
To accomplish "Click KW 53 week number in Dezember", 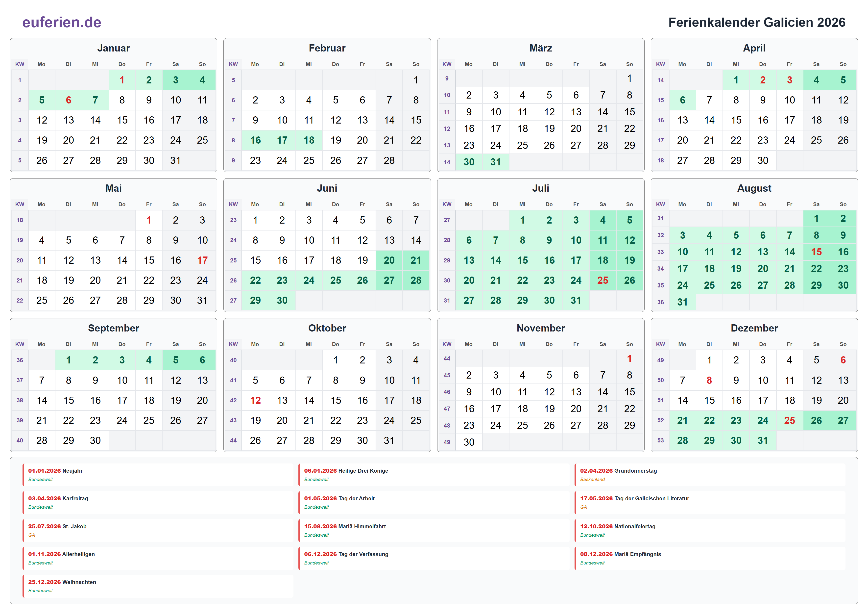I will point(660,440).
